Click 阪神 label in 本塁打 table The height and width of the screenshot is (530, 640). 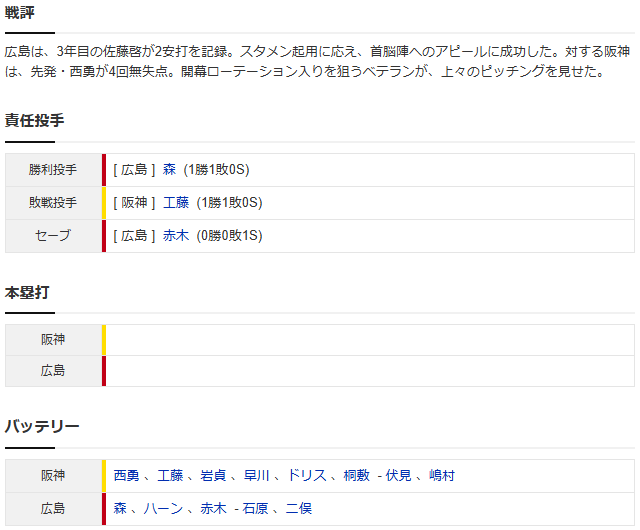(53, 340)
